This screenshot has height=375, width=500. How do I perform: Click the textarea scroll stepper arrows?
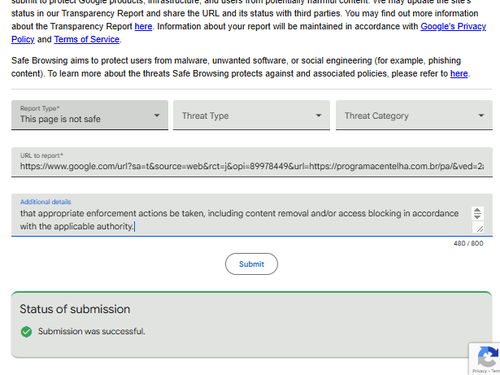point(477,213)
